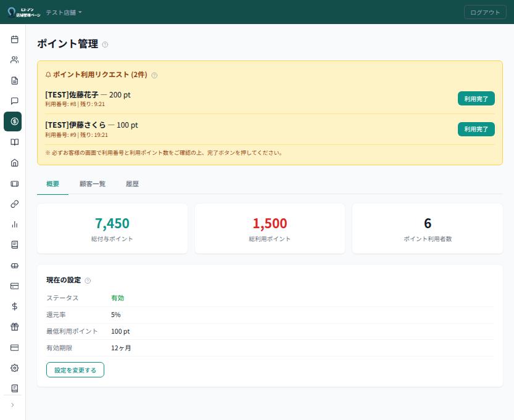514x420 pixels.
Task: Click the 1,500 total used points value
Action: pyautogui.click(x=270, y=223)
